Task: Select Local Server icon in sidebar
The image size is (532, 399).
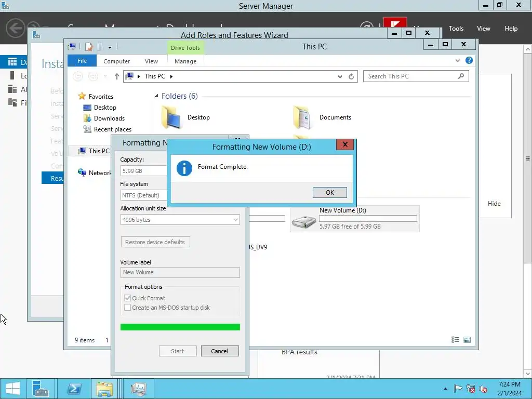Action: pyautogui.click(x=12, y=75)
